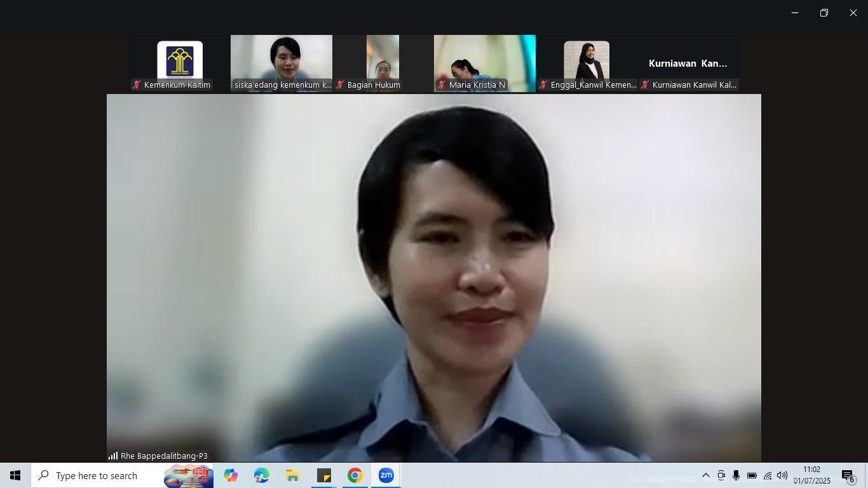Click the microphone tray icon
The image size is (868, 488).
(x=736, y=475)
